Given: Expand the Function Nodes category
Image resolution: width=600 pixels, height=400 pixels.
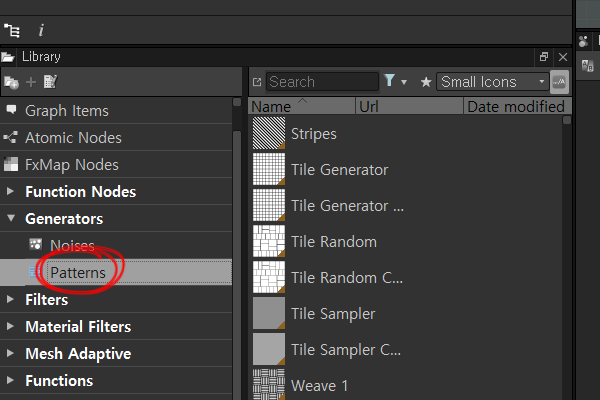Looking at the screenshot, I should (10, 191).
